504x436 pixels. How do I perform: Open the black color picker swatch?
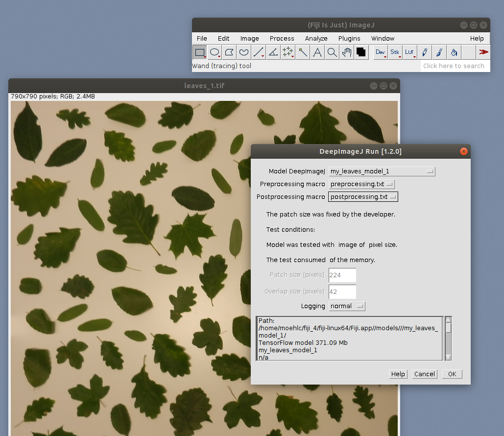[361, 52]
